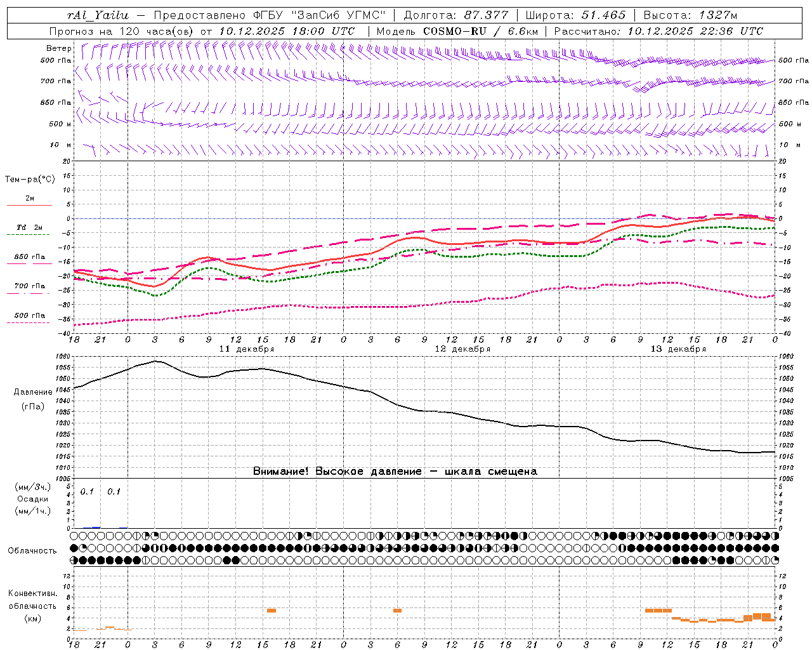Click the orange convective bar at 15h on 11 декабря
The width and height of the screenshot is (812, 650).
(x=272, y=611)
